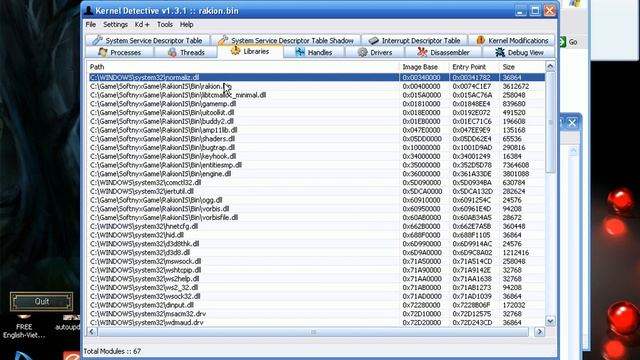The width and height of the screenshot is (640, 360).
Task: Click the Debug View tab icon
Action: [x=500, y=52]
